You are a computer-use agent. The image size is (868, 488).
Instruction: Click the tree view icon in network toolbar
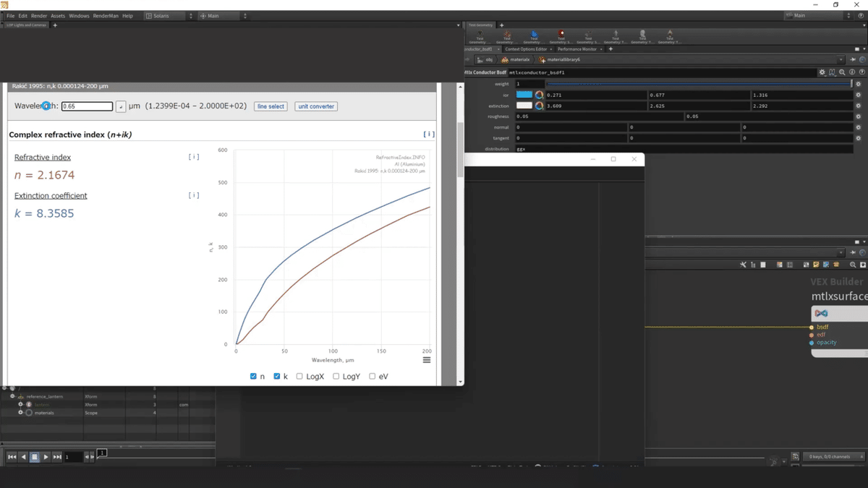[753, 265]
